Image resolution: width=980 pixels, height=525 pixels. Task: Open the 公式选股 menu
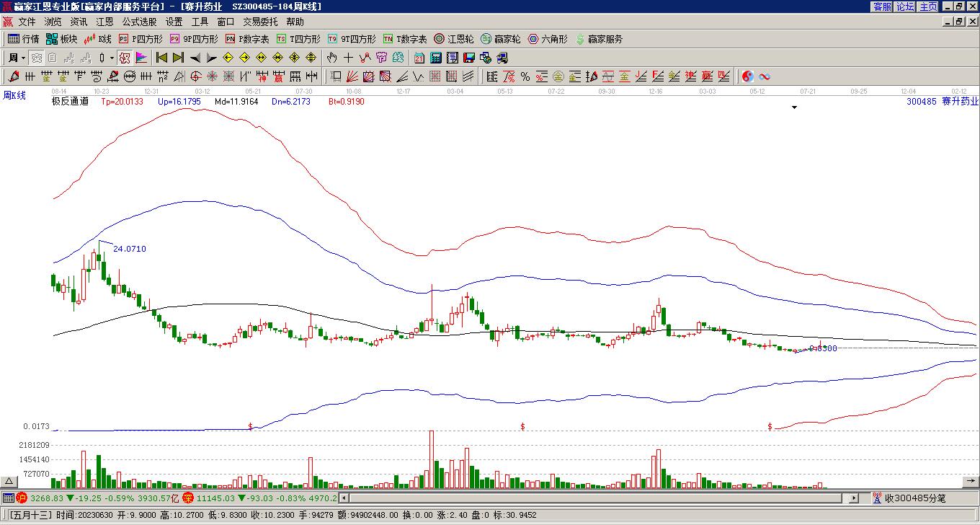click(139, 22)
